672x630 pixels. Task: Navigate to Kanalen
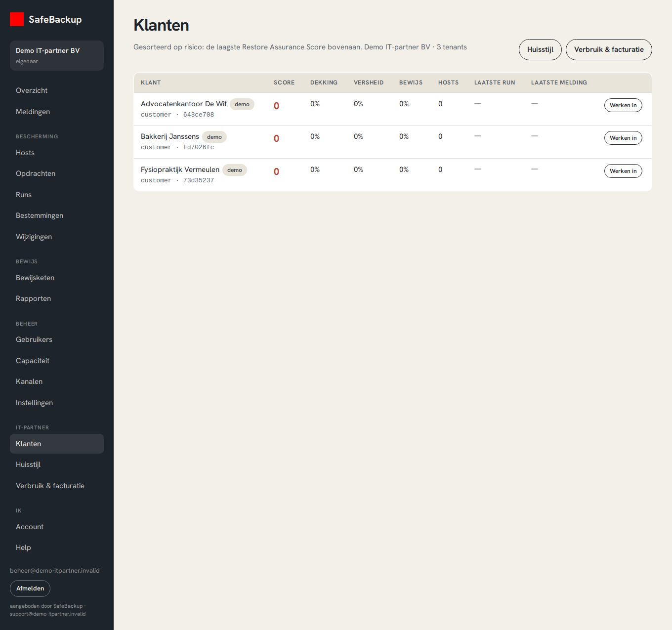pyautogui.click(x=57, y=381)
